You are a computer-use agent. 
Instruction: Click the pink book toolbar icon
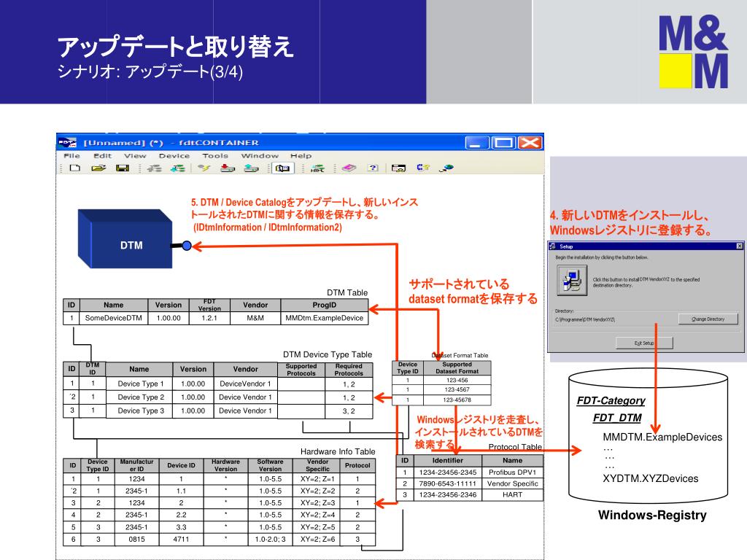coord(349,168)
